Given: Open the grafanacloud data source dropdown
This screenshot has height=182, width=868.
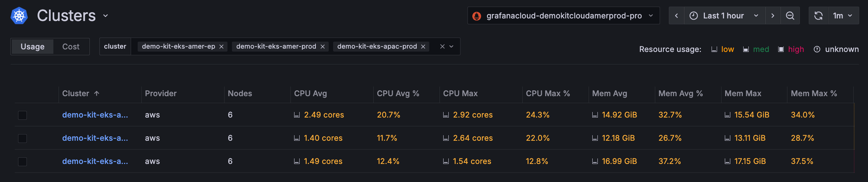Looking at the screenshot, I should 563,16.
